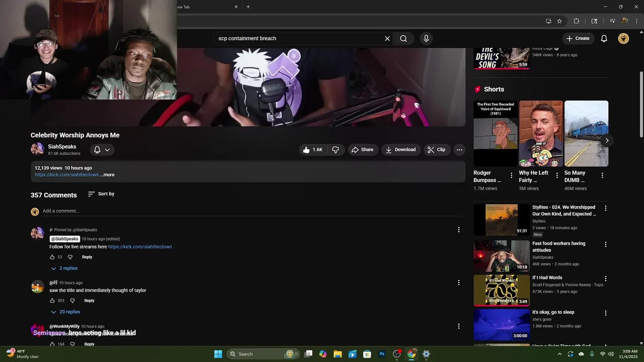Open kick.com link in description

(66, 175)
